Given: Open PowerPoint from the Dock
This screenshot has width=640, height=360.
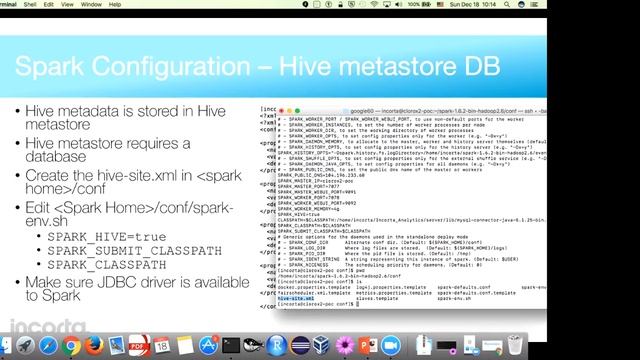Looking at the screenshot, I should click(x=368, y=346).
